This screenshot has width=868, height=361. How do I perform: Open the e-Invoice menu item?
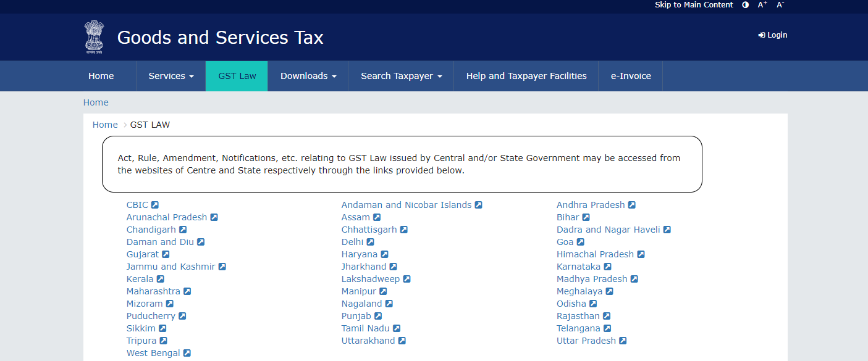point(630,76)
